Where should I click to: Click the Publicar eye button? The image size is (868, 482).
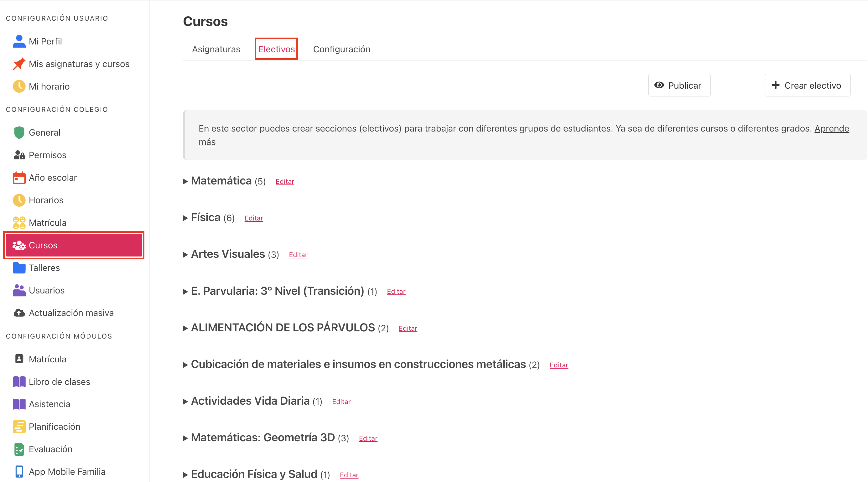coord(679,85)
